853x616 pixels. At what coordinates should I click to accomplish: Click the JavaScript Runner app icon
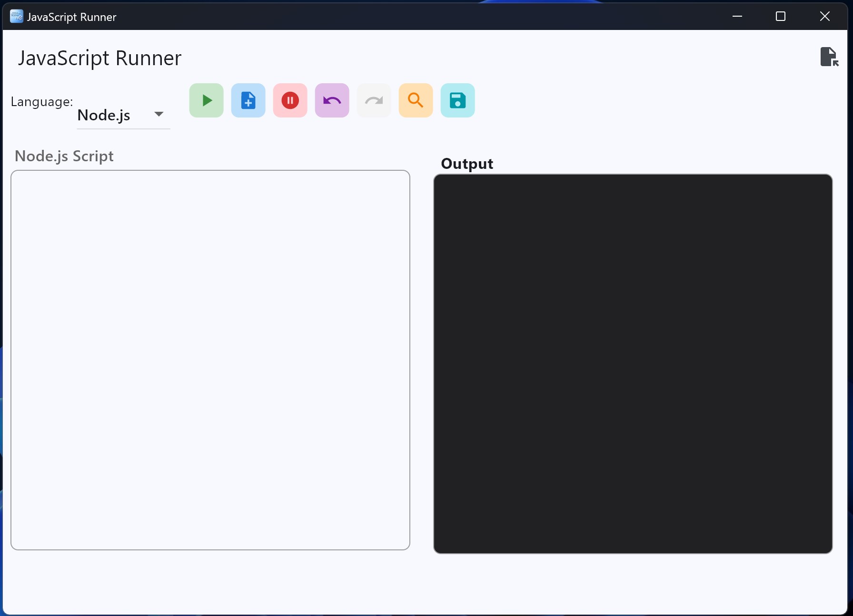[x=16, y=16]
